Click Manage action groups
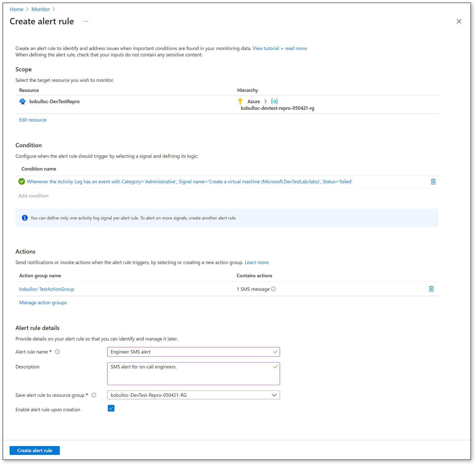This screenshot has width=476, height=465. [43, 303]
